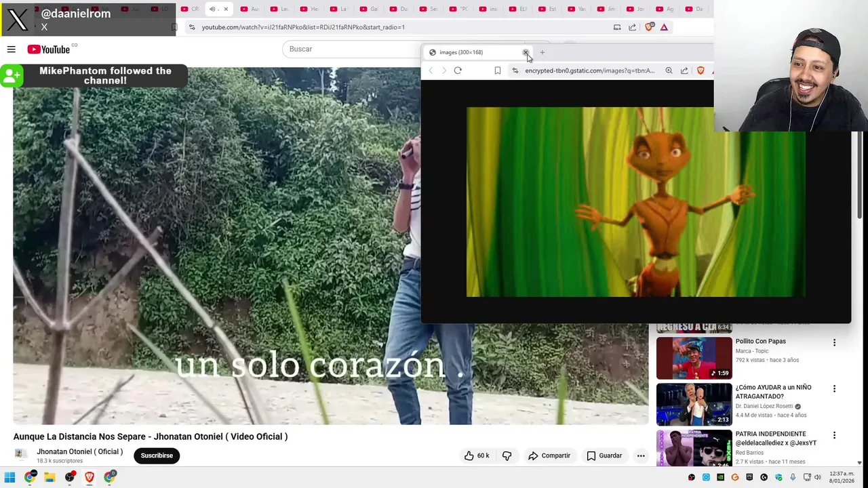The width and height of the screenshot is (868, 488).
Task: Click the YouTube page vertical scrollbar
Action: click(x=861, y=175)
